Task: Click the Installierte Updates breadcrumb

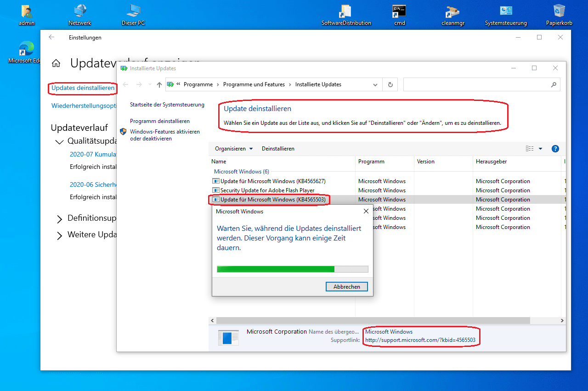Action: coord(318,84)
